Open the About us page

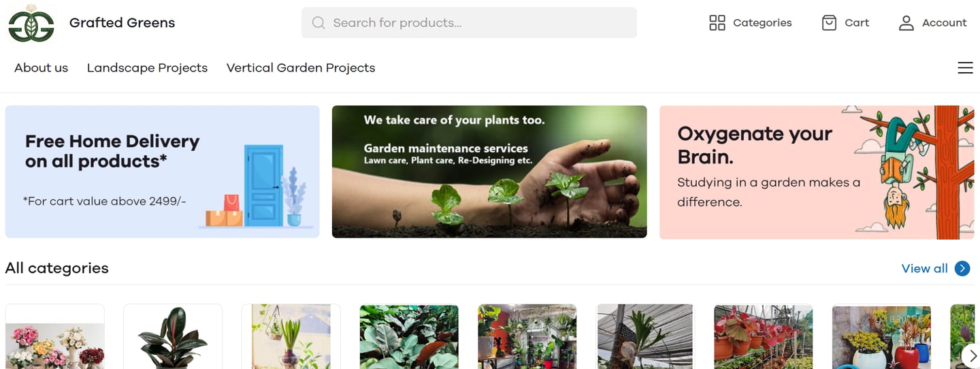click(42, 67)
